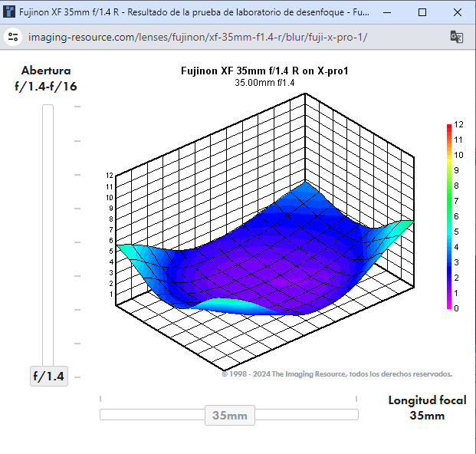
Task: Click the blur color scale legend bar
Action: (449, 216)
